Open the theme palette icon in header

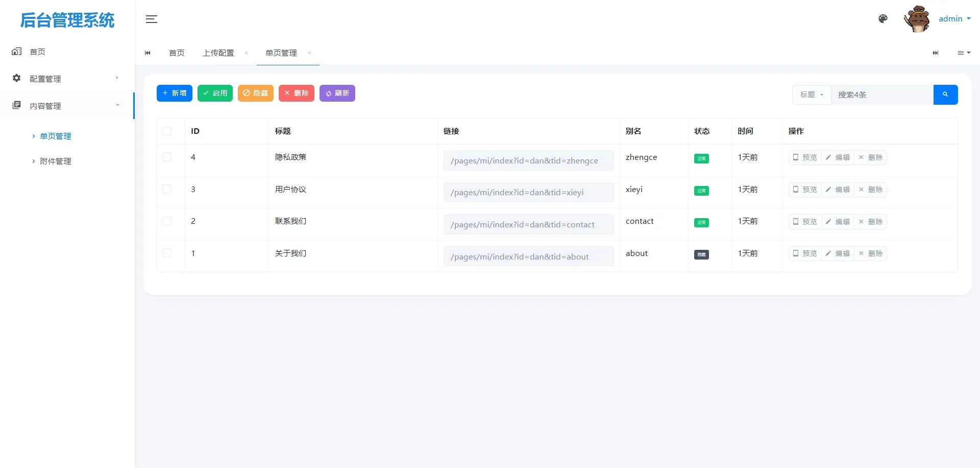coord(883,18)
